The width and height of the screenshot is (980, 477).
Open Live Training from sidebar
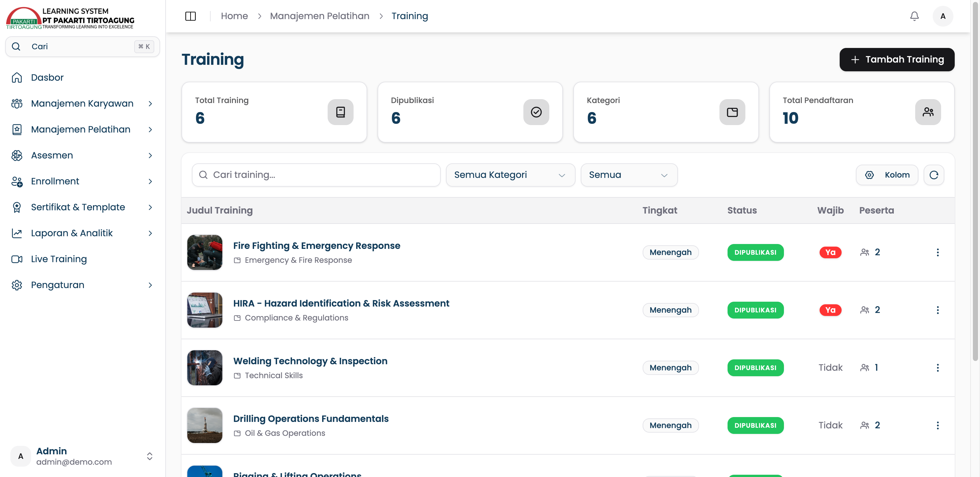click(x=83, y=259)
